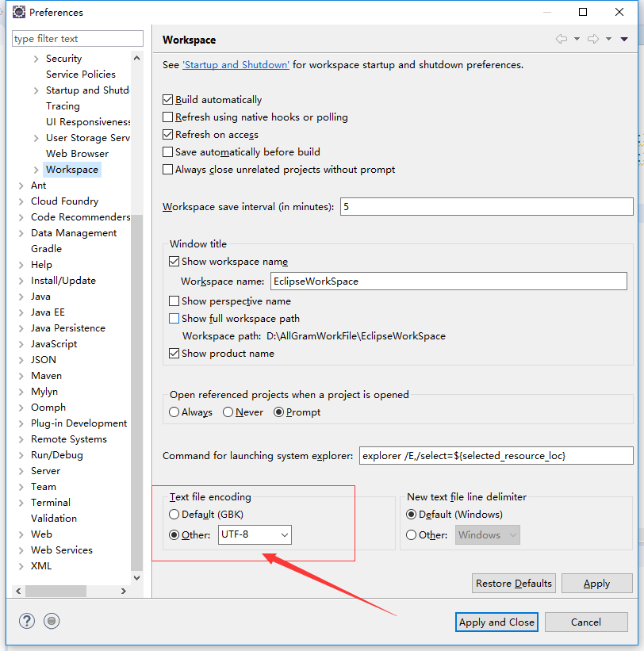The height and width of the screenshot is (651, 644).
Task: Click the horizontal scroll left arrow
Action: click(18, 591)
